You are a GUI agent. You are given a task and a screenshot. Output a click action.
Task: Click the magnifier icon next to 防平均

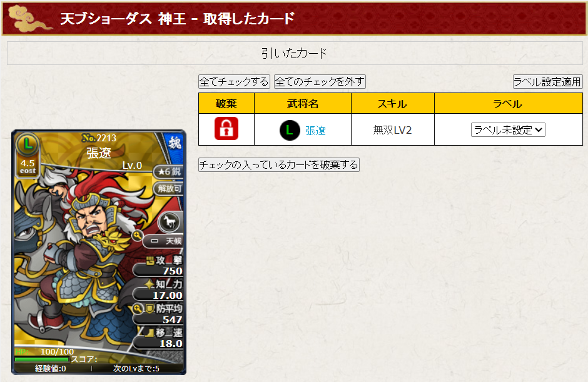tap(138, 308)
